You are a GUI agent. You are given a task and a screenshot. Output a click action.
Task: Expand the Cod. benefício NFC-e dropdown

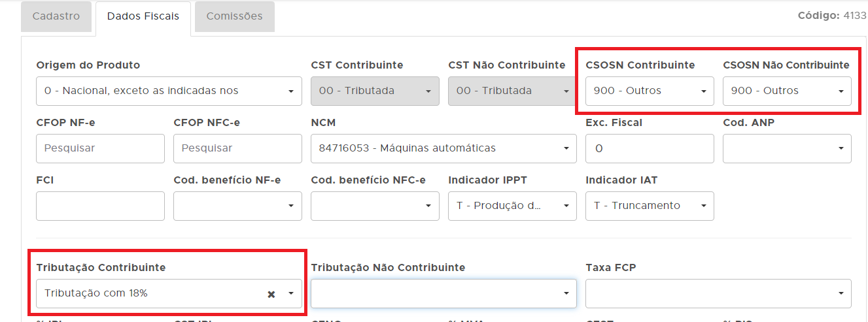(375, 206)
